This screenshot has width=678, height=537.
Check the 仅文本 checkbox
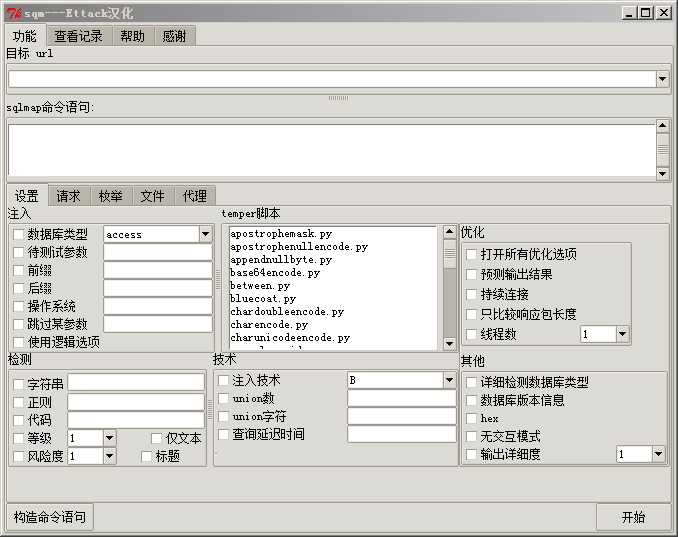click(157, 438)
